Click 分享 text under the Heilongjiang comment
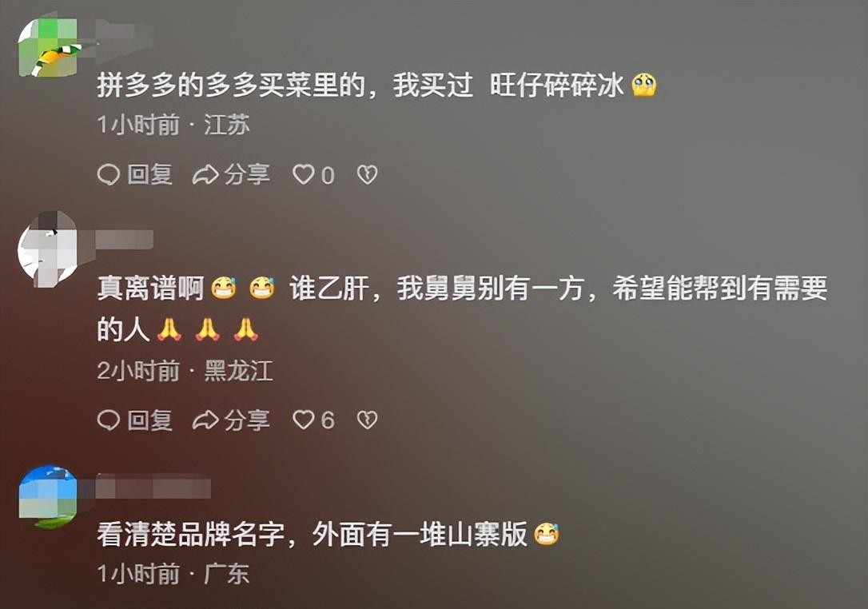Viewport: 868px width, 609px height. [247, 420]
